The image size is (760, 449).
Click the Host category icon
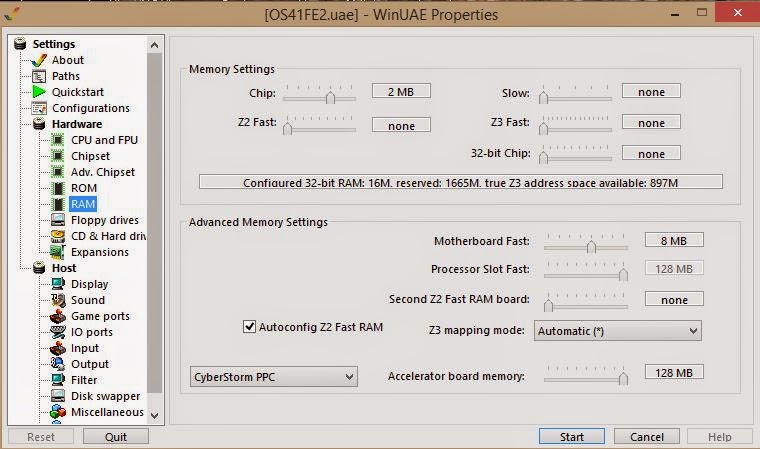click(39, 268)
